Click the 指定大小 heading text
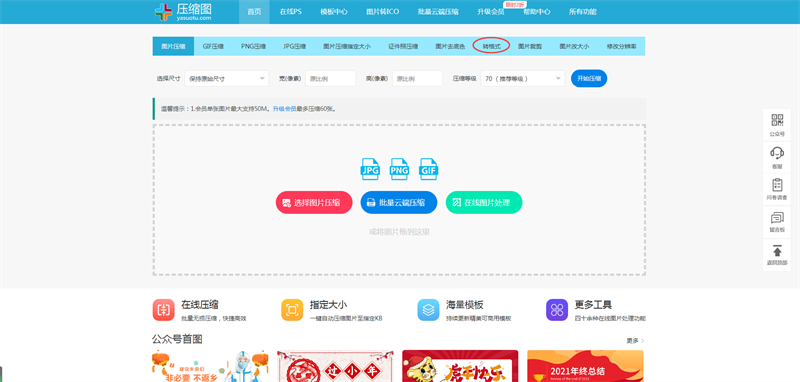Viewport: 800px width, 382px height. 329,305
